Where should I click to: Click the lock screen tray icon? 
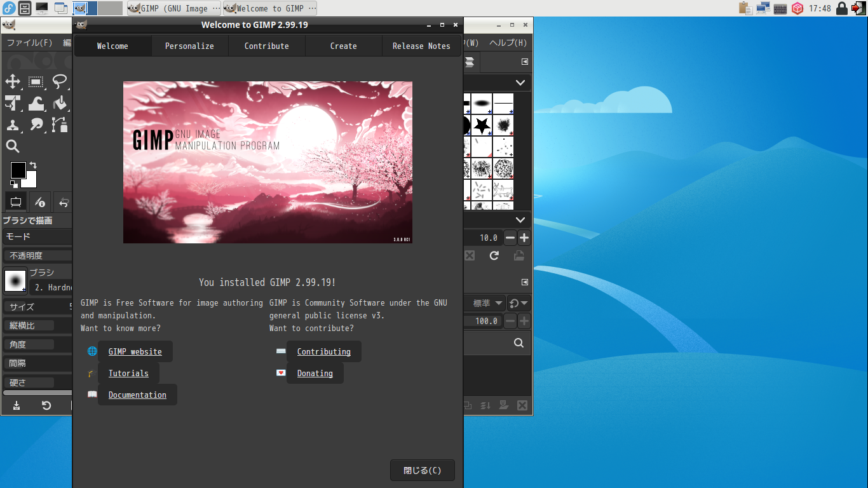coord(842,8)
